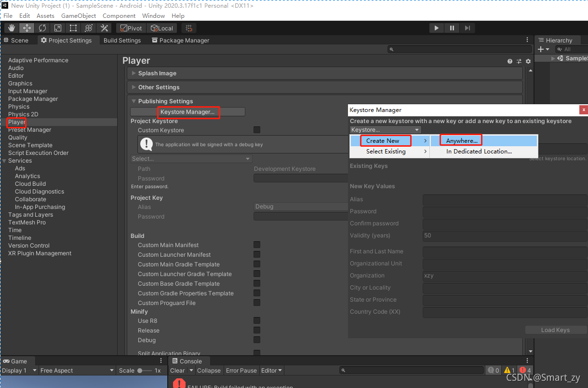The height and width of the screenshot is (388, 588).
Task: Add object with Hierarchy plus button
Action: click(541, 49)
